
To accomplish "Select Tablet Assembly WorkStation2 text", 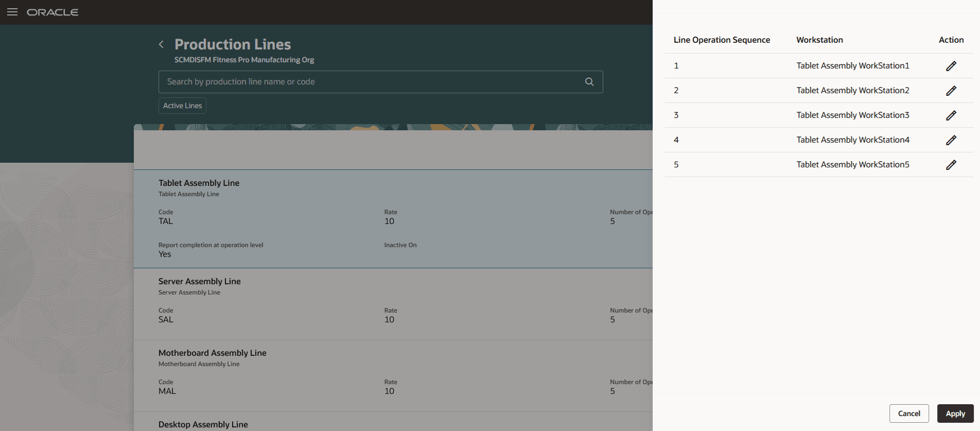I will (853, 91).
